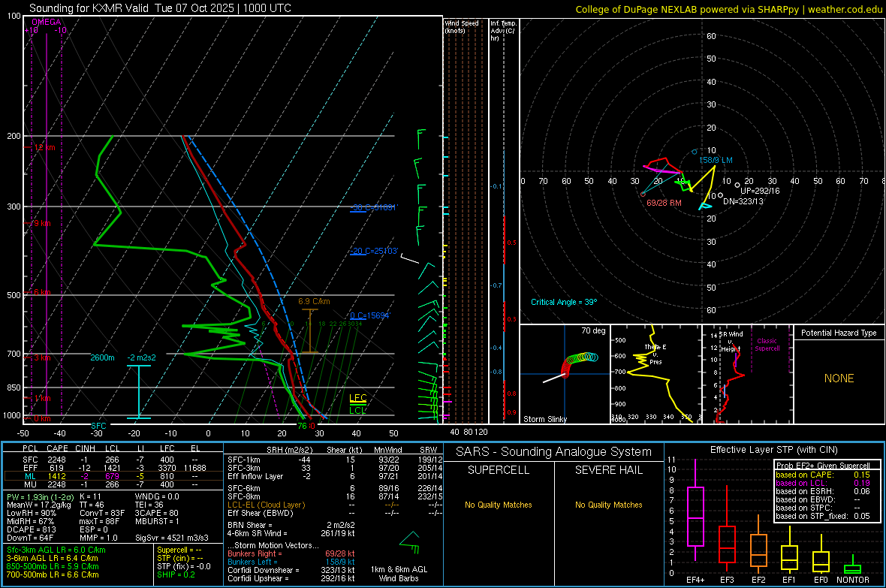Click the 'Critical Angle = 39°' text
The height and width of the screenshot is (588, 886).
pyautogui.click(x=564, y=302)
